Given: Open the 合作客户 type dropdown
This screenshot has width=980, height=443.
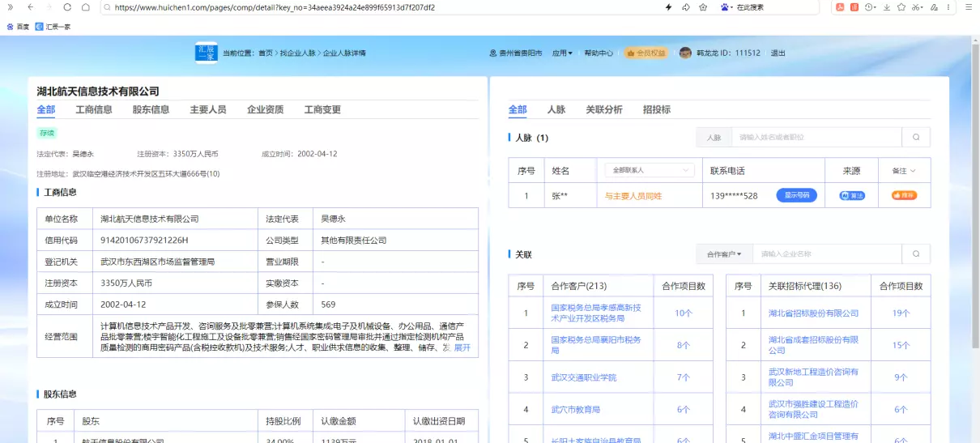Looking at the screenshot, I should [x=724, y=254].
